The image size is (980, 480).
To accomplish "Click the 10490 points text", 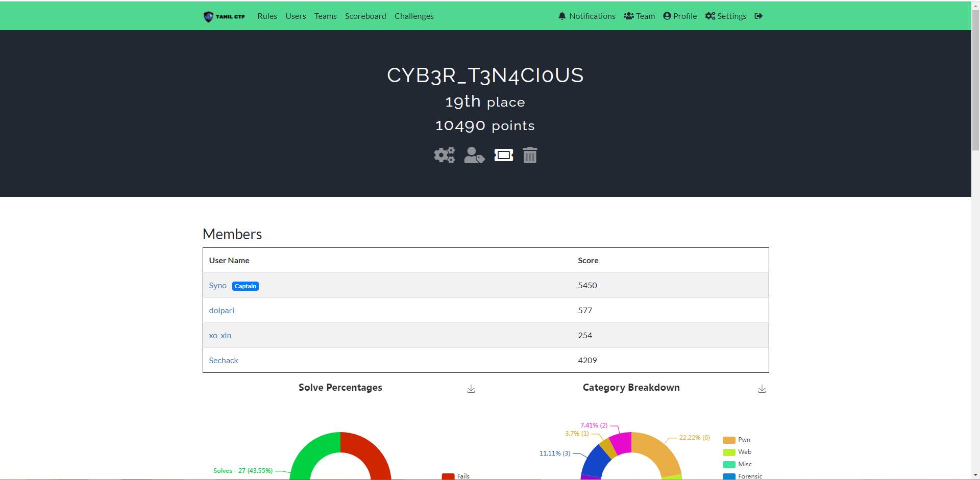I will [485, 125].
